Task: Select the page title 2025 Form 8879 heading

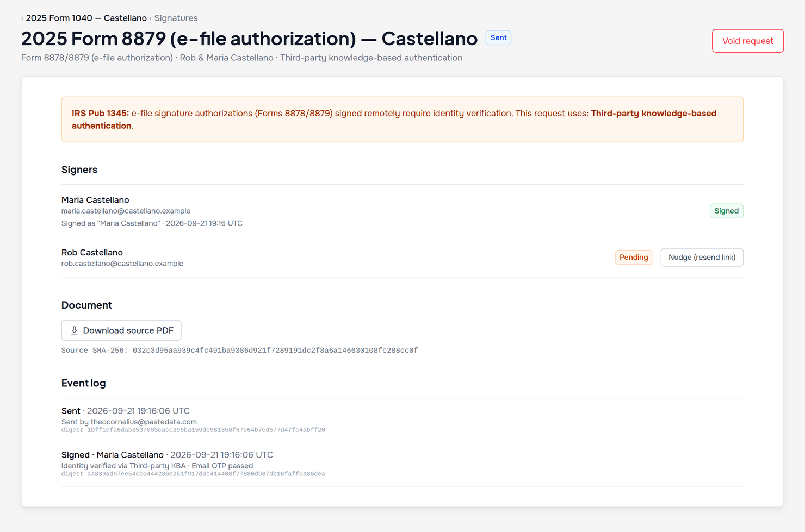Action: [x=249, y=39]
